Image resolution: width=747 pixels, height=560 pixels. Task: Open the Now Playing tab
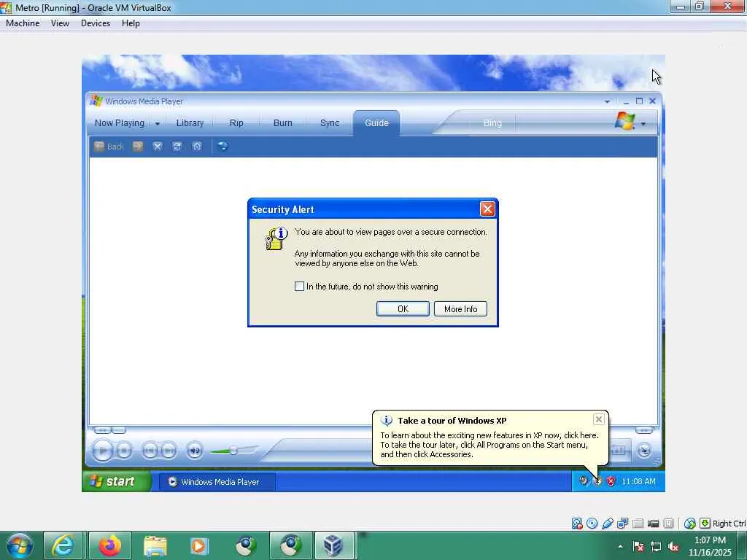(x=119, y=122)
